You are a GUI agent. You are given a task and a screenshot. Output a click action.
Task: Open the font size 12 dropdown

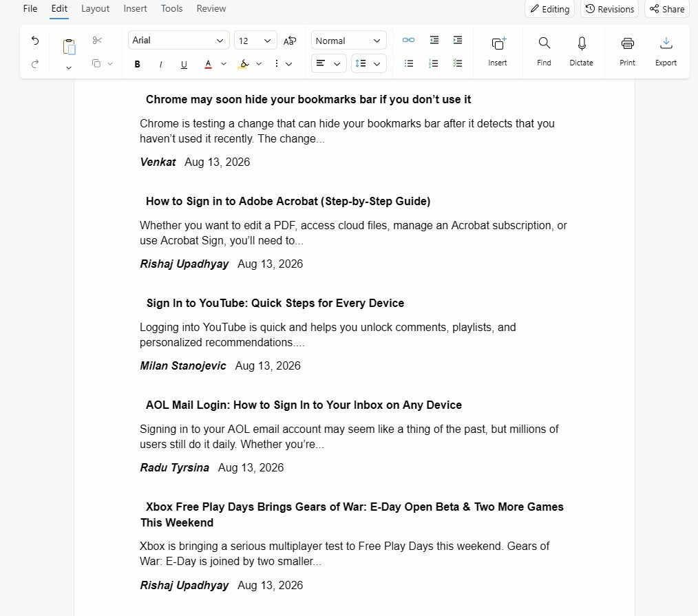coord(255,41)
